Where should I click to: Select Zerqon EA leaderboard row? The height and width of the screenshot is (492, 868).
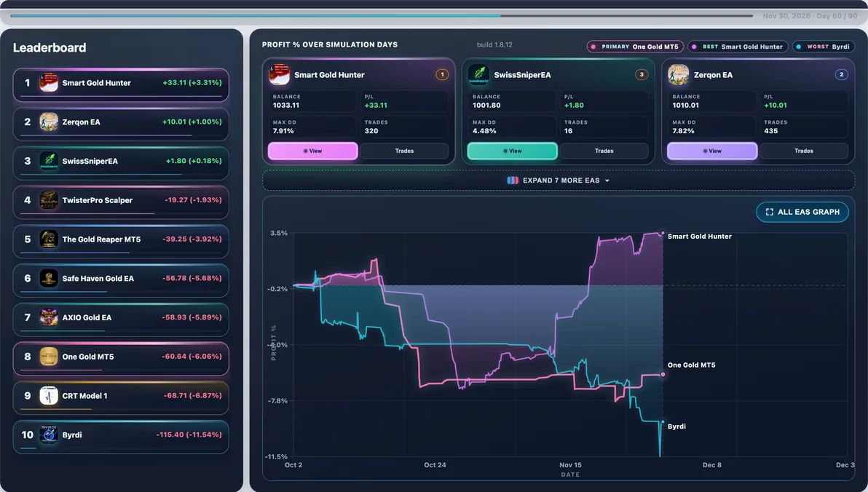coord(121,124)
